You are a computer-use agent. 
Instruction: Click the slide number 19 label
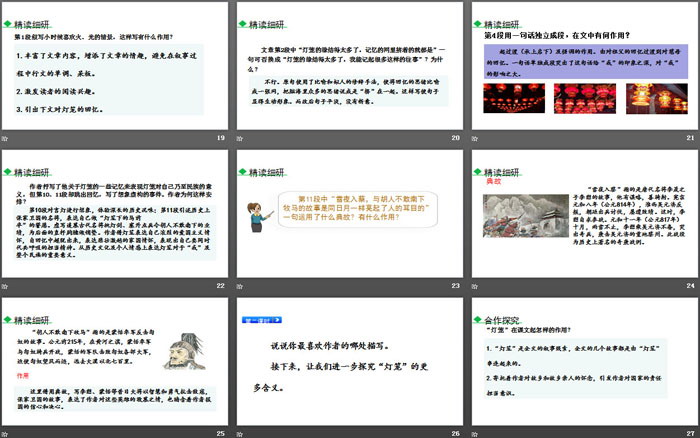(221, 138)
